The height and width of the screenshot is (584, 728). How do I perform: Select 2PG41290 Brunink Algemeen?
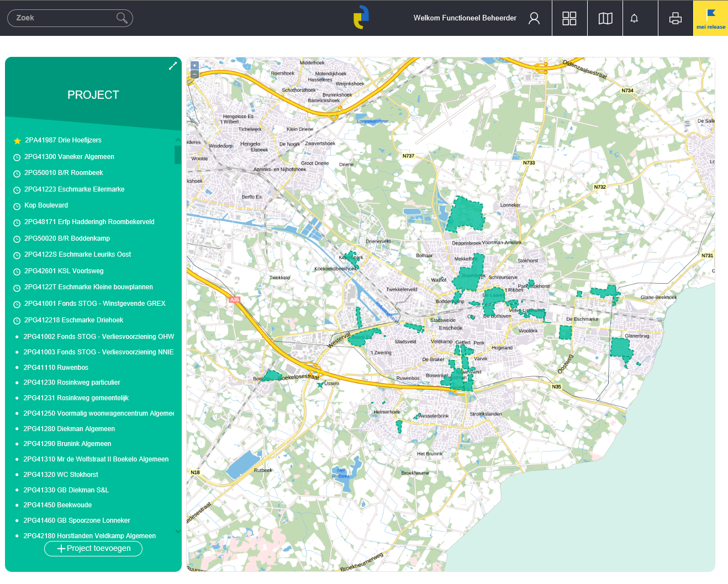pos(67,444)
